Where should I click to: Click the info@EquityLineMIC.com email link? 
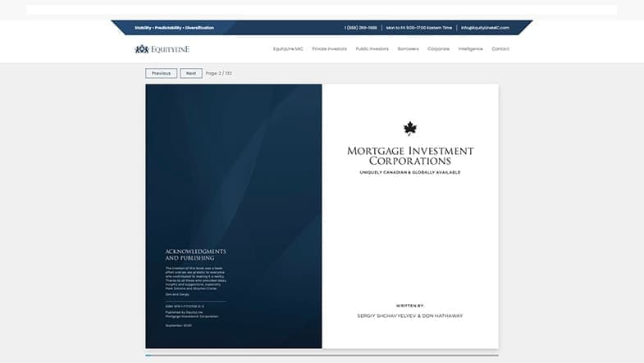pos(485,28)
